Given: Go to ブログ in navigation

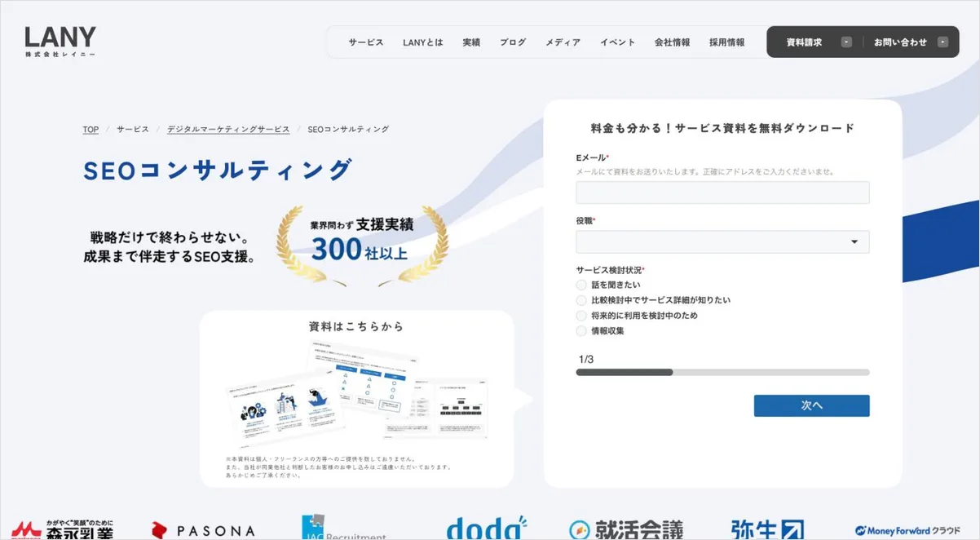Looking at the screenshot, I should pos(513,42).
